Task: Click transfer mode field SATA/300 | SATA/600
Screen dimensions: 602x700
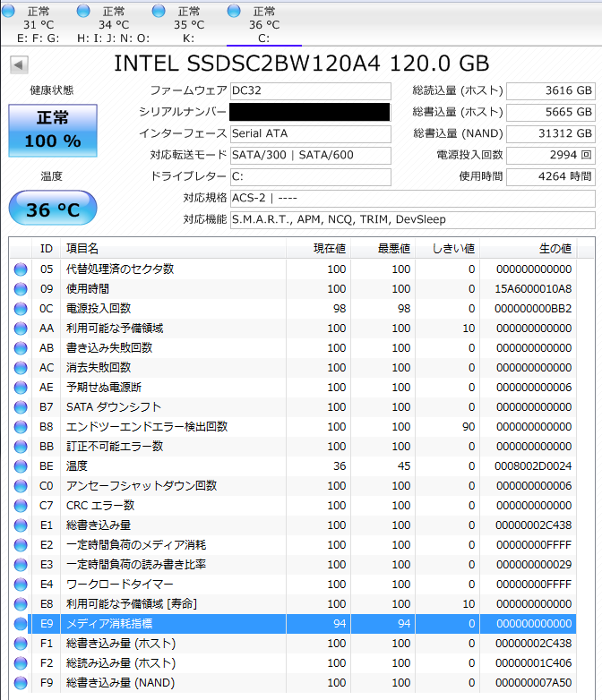Action: (311, 155)
